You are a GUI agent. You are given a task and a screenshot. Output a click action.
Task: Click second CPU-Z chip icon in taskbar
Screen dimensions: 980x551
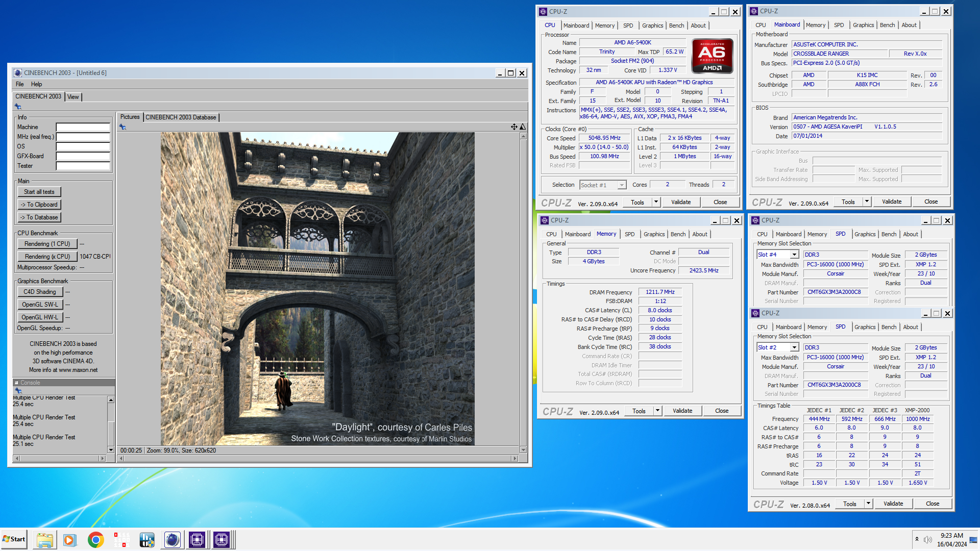tap(222, 539)
